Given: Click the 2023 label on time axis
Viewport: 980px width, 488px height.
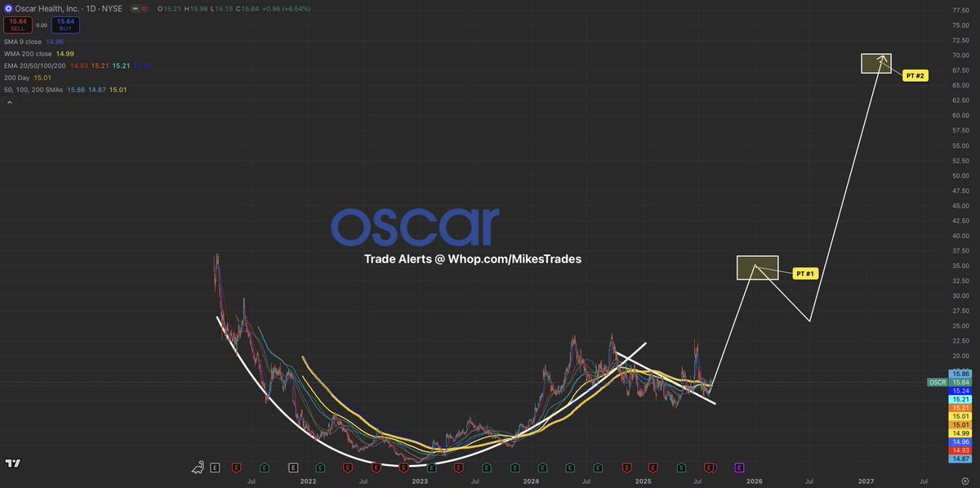Looking at the screenshot, I should point(419,482).
